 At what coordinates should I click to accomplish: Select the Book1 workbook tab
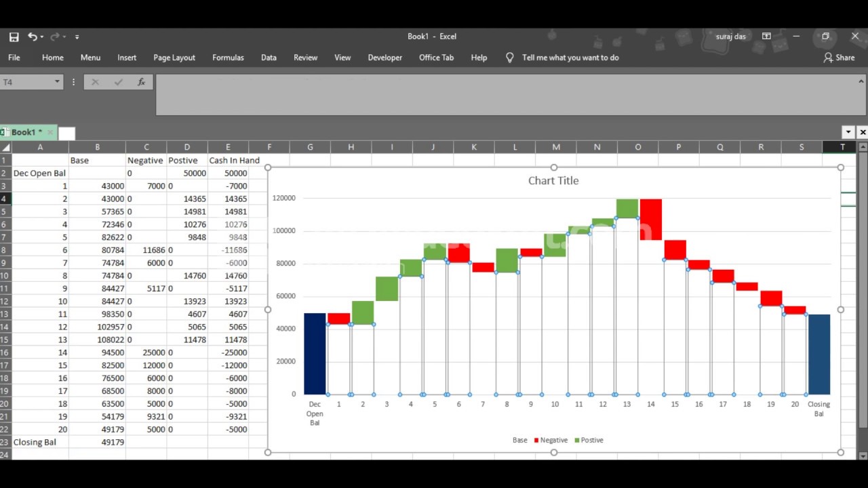pos(26,132)
